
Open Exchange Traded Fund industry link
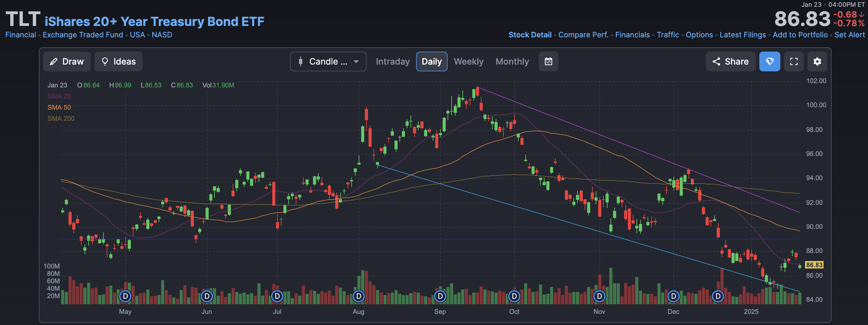[83, 35]
